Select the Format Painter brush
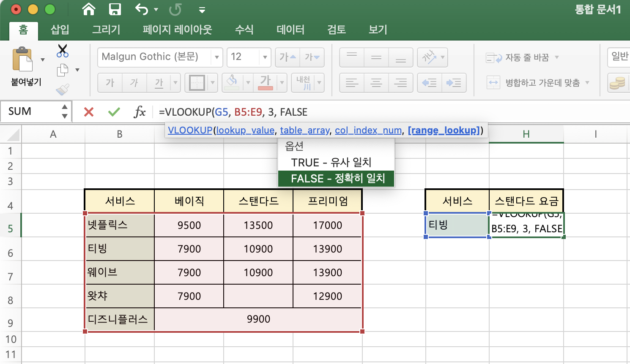 click(63, 89)
